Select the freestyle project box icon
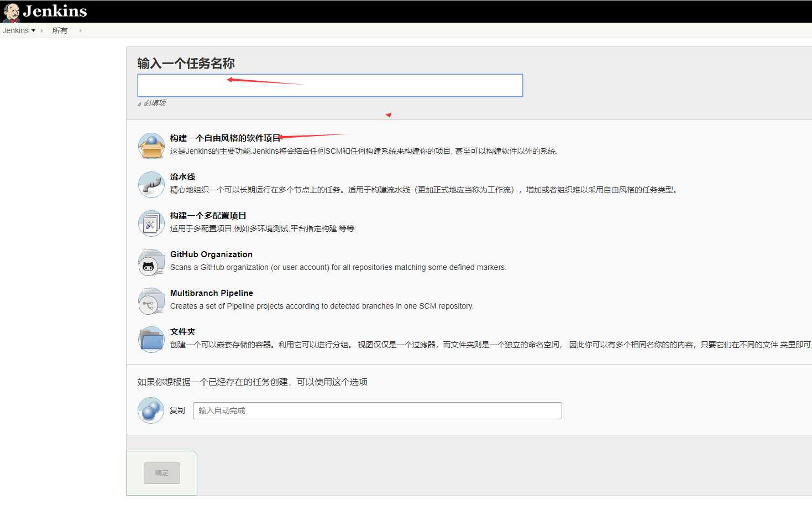This screenshot has width=812, height=531. (151, 146)
